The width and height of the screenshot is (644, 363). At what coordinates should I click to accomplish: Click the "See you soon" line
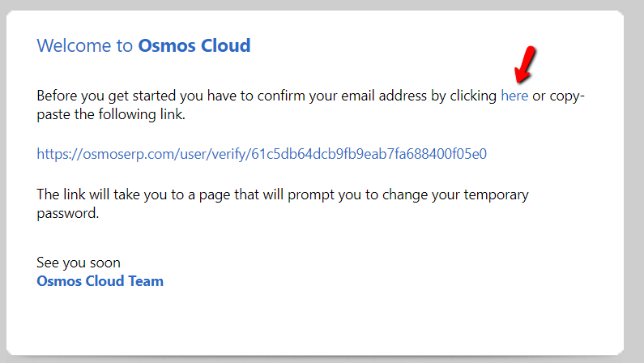(79, 263)
